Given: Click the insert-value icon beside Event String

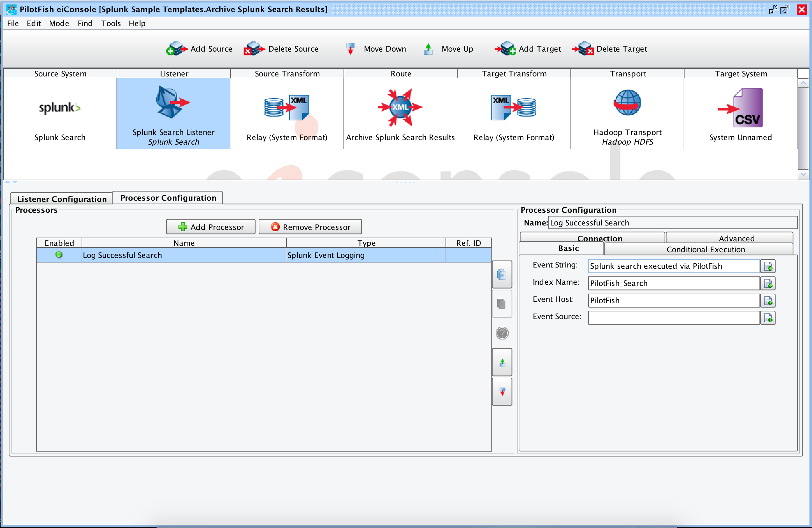Looking at the screenshot, I should (x=768, y=266).
